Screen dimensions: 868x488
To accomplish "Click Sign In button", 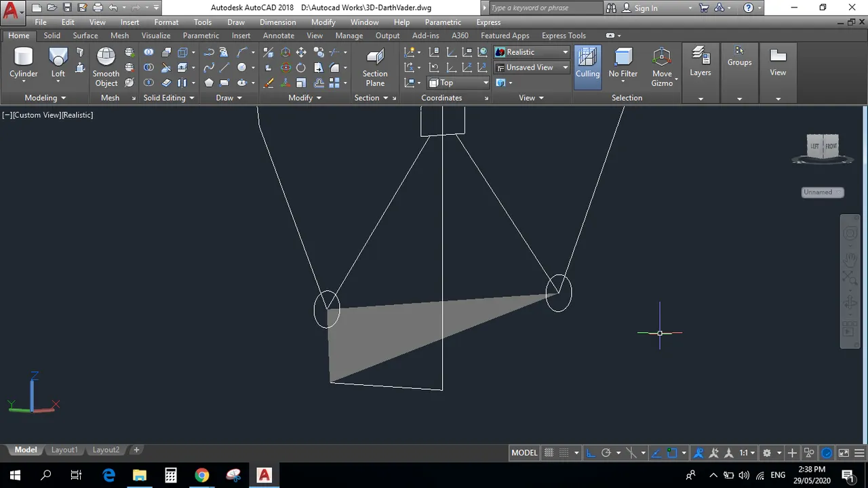I will pos(646,8).
